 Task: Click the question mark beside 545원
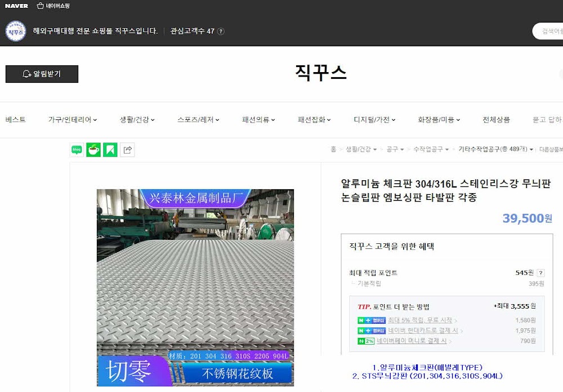540,273
